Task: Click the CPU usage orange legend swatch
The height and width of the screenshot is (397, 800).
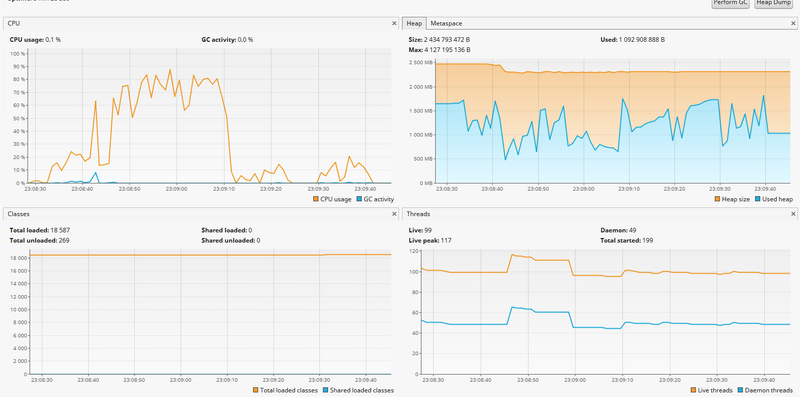Action: [316, 199]
